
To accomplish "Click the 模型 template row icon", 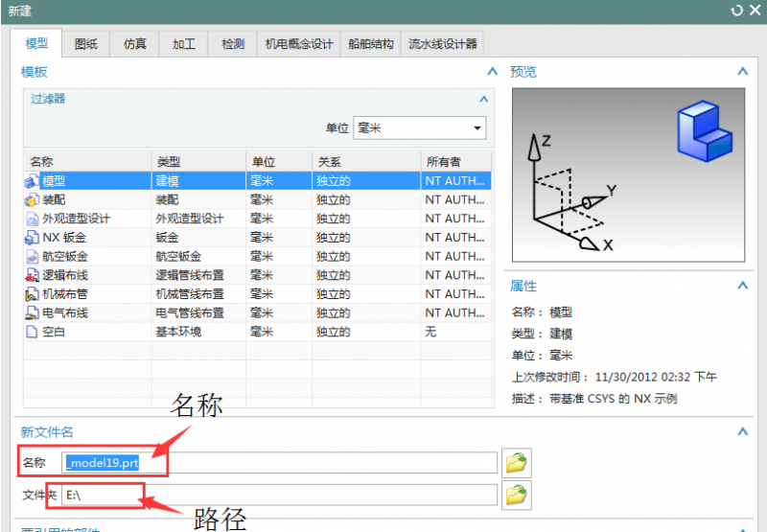I will point(32,180).
